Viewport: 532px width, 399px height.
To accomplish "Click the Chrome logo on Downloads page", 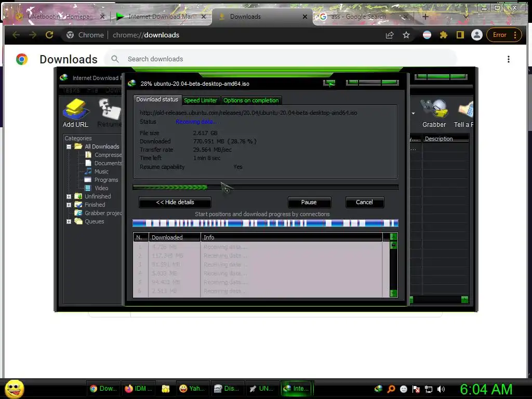I will click(x=21, y=59).
